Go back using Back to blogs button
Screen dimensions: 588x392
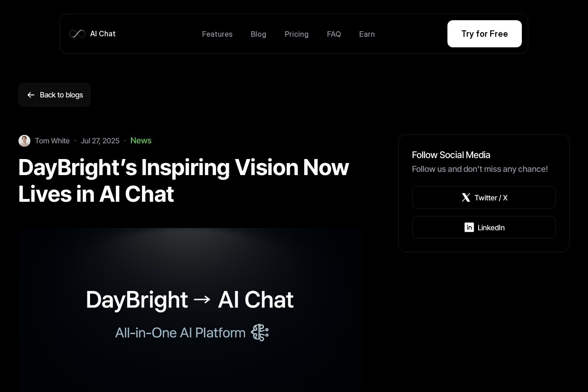54,95
